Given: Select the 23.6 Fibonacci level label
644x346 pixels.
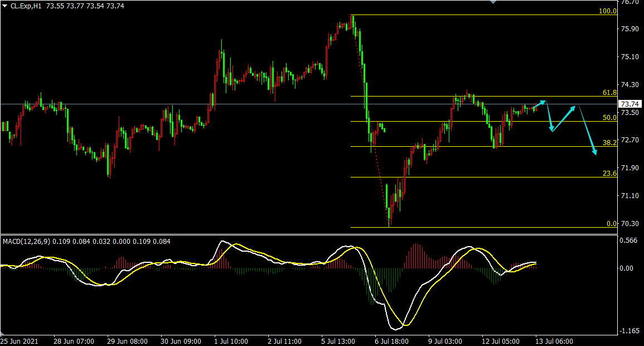Looking at the screenshot, I should coord(609,174).
